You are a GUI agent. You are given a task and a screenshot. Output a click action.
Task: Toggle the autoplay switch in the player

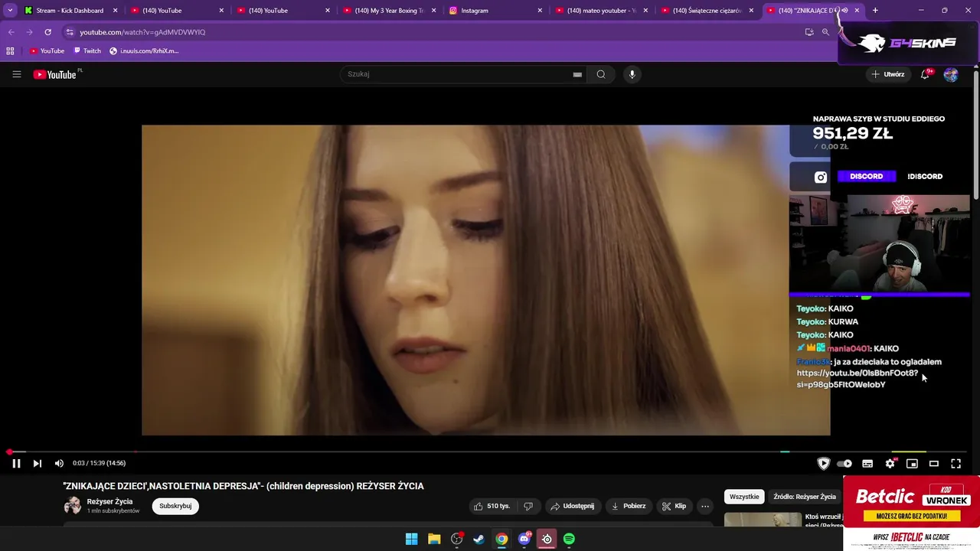click(844, 463)
